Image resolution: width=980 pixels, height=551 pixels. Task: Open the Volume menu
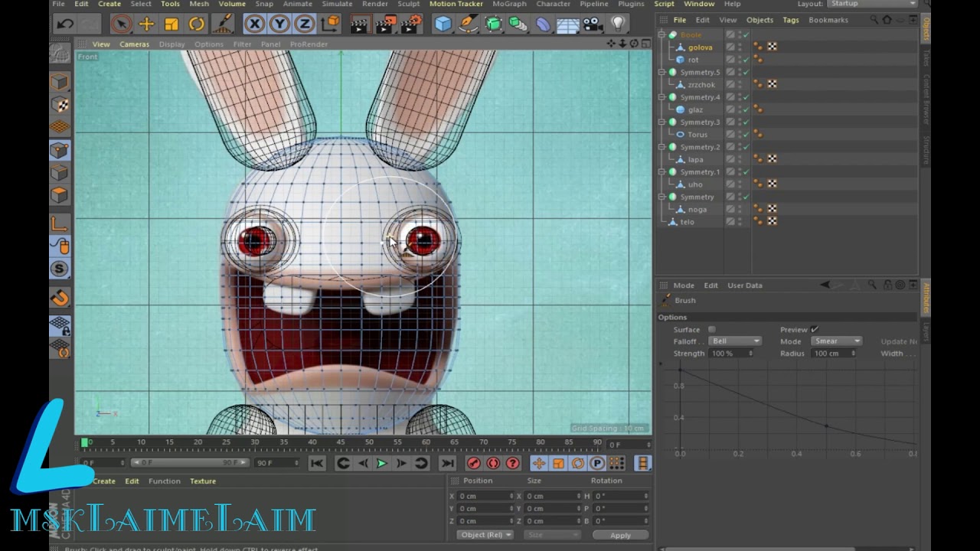click(x=232, y=4)
